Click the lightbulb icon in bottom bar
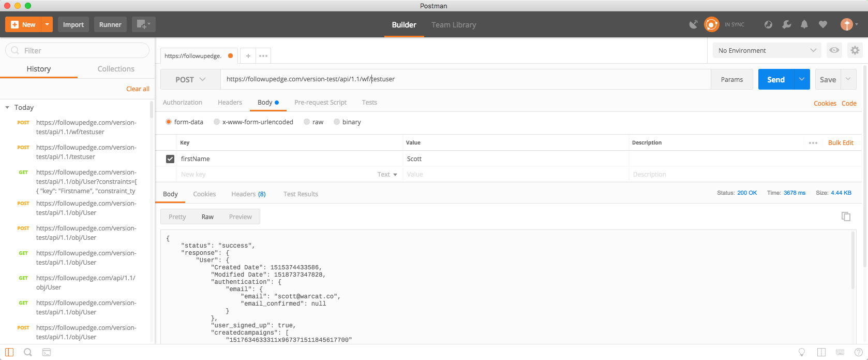The height and width of the screenshot is (360, 868). coord(802,352)
